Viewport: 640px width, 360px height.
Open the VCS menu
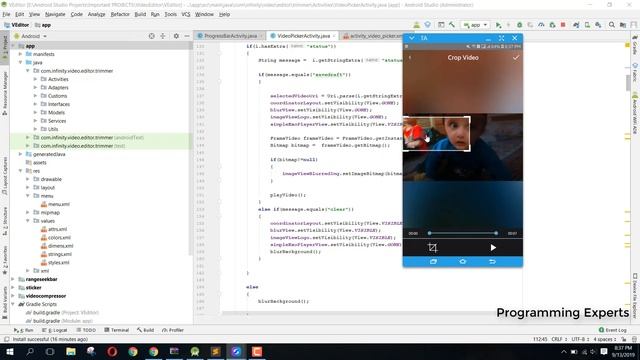pyautogui.click(x=186, y=14)
